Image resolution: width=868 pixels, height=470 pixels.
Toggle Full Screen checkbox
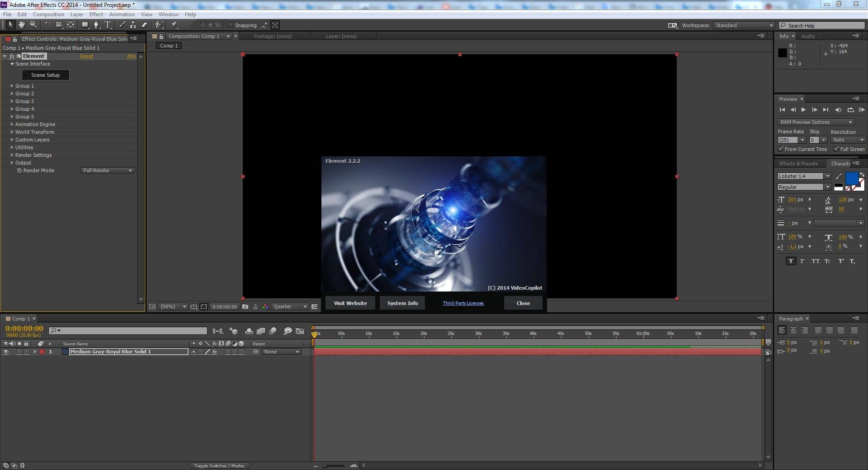[836, 149]
